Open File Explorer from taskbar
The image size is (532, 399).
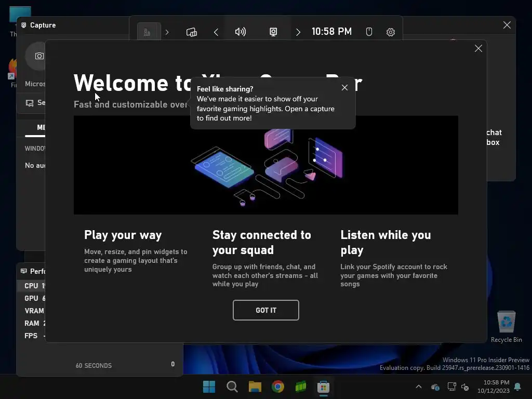[x=255, y=387]
